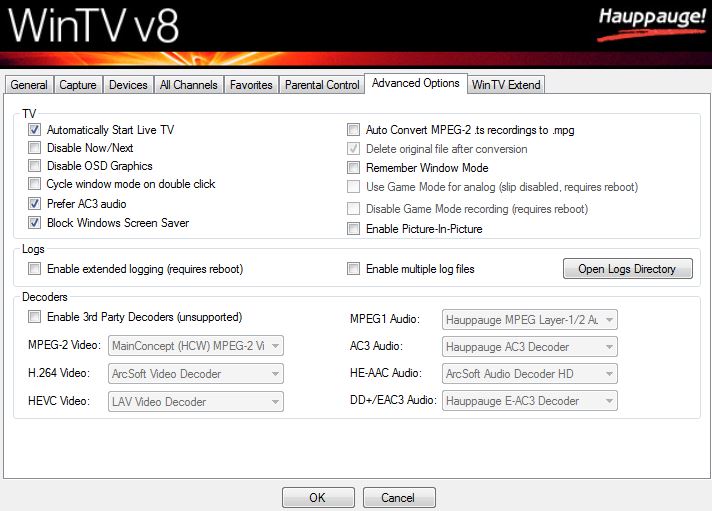Click the WinTV v8 title

(x=94, y=25)
